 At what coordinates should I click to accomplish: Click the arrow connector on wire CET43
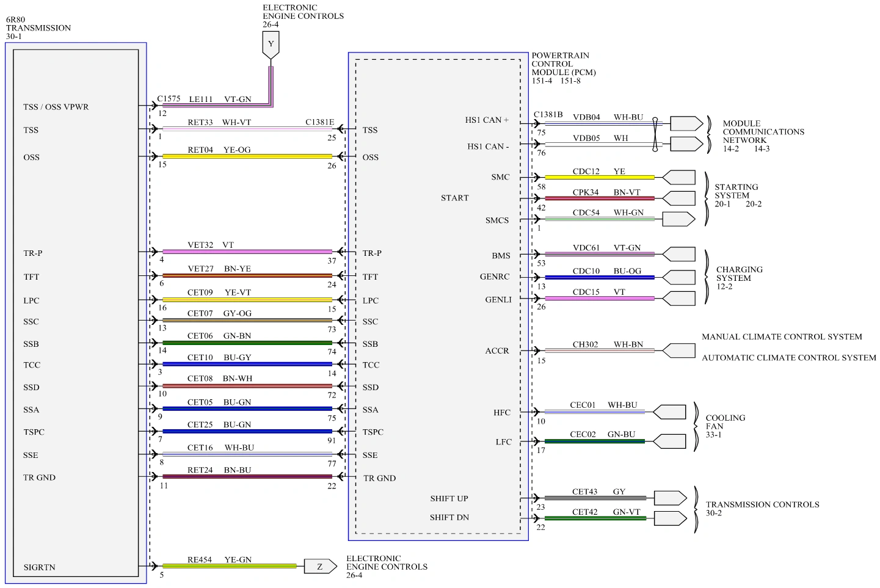point(671,498)
